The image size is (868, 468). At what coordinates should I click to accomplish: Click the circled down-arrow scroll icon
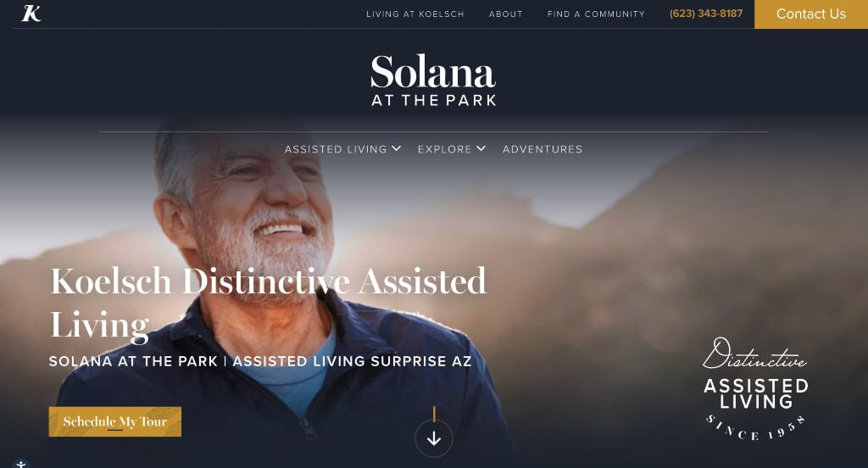(434, 438)
